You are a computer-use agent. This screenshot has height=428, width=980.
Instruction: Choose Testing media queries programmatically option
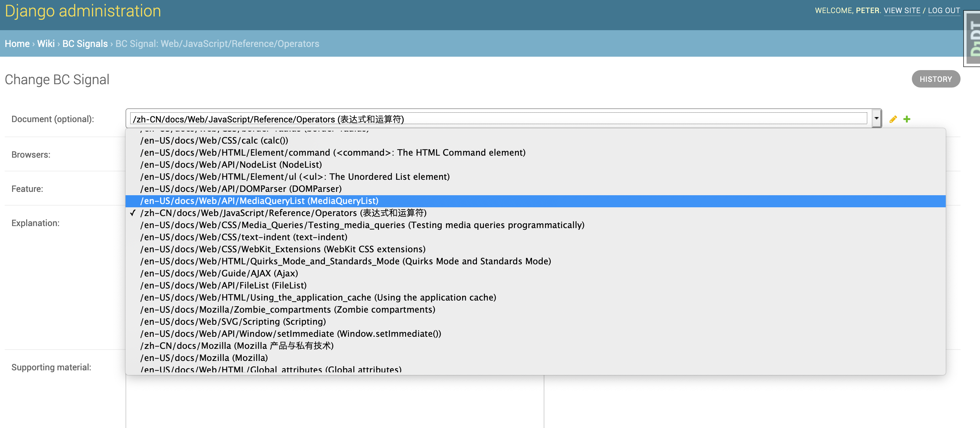click(x=535, y=225)
